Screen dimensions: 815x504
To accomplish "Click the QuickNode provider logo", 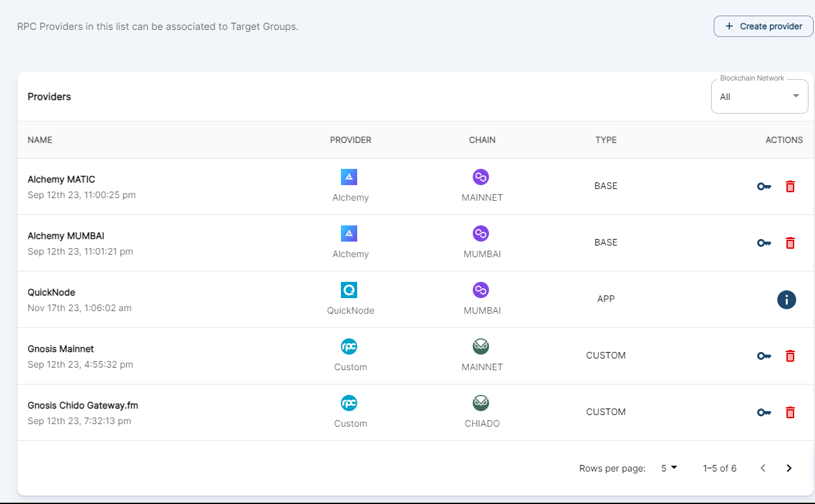I will click(349, 290).
